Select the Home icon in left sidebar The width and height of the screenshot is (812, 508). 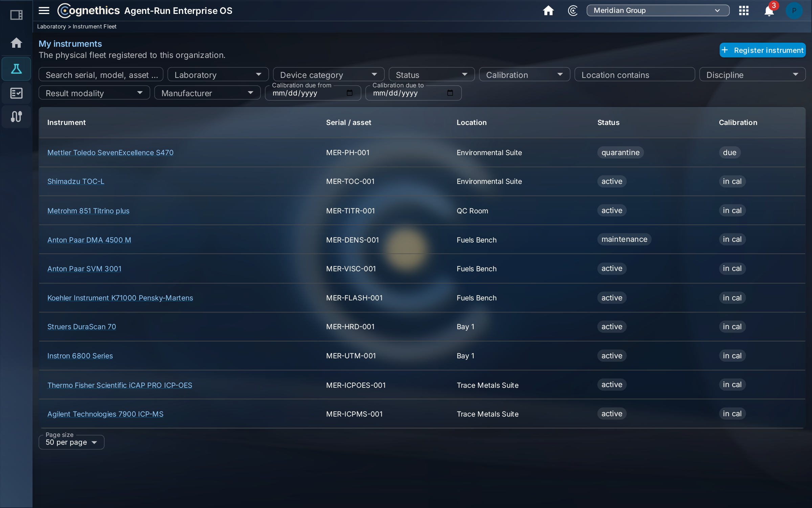click(16, 43)
